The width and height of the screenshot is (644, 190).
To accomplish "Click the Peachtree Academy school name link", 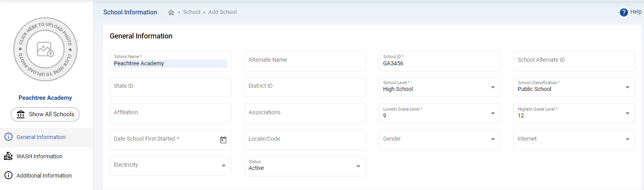I will (x=45, y=98).
